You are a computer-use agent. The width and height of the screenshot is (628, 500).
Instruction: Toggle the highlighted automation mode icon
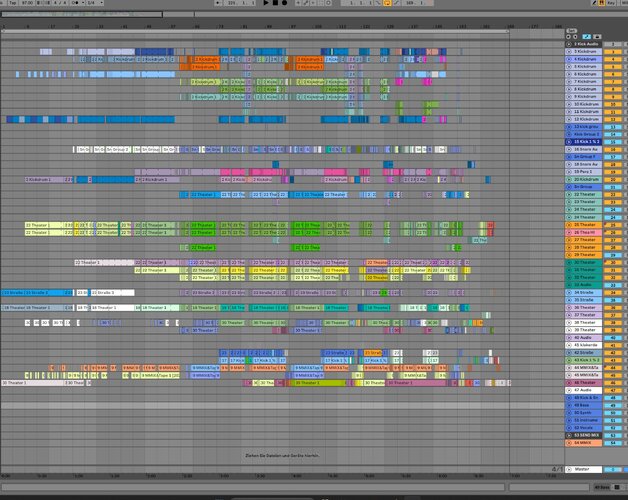click(586, 36)
